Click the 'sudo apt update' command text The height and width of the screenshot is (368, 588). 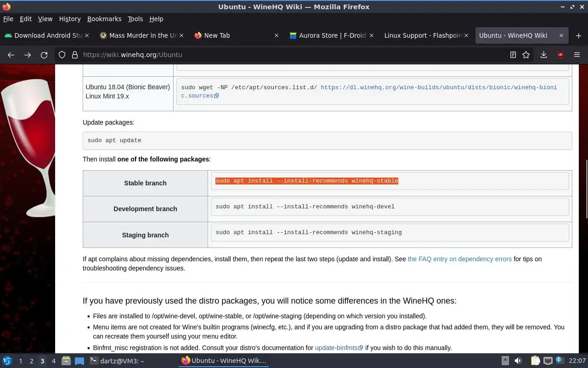pyautogui.click(x=114, y=140)
